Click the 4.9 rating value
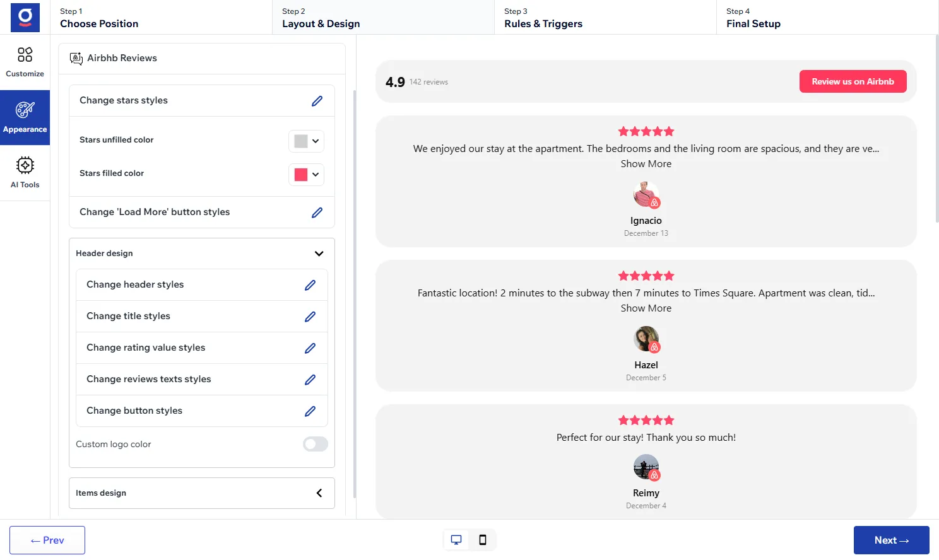 (x=395, y=82)
